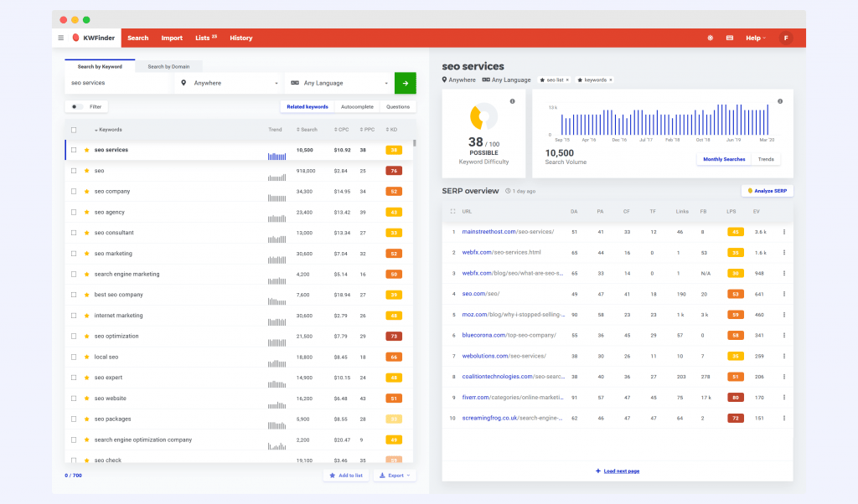The image size is (858, 504).
Task: Check the seo row checkbox
Action: (74, 171)
